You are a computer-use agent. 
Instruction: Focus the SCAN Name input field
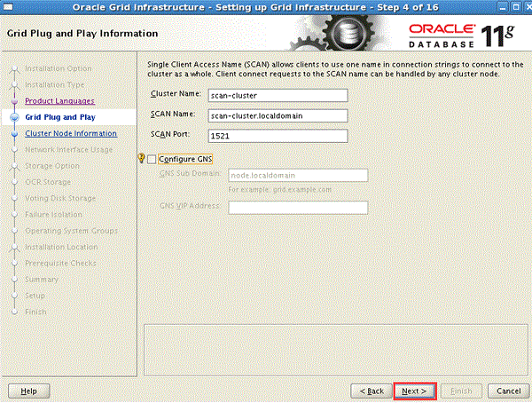pos(278,116)
